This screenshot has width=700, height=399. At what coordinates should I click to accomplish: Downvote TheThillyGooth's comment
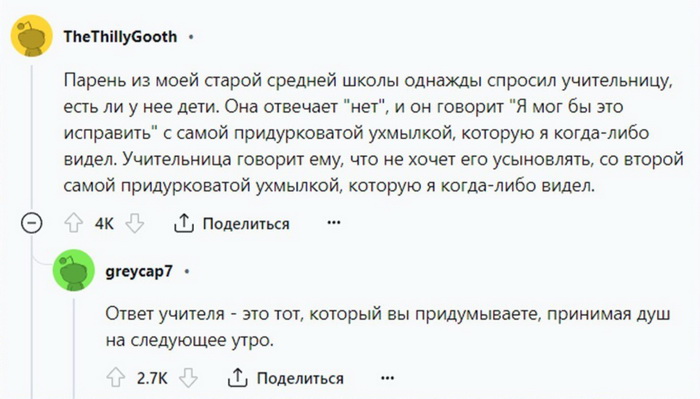[134, 223]
